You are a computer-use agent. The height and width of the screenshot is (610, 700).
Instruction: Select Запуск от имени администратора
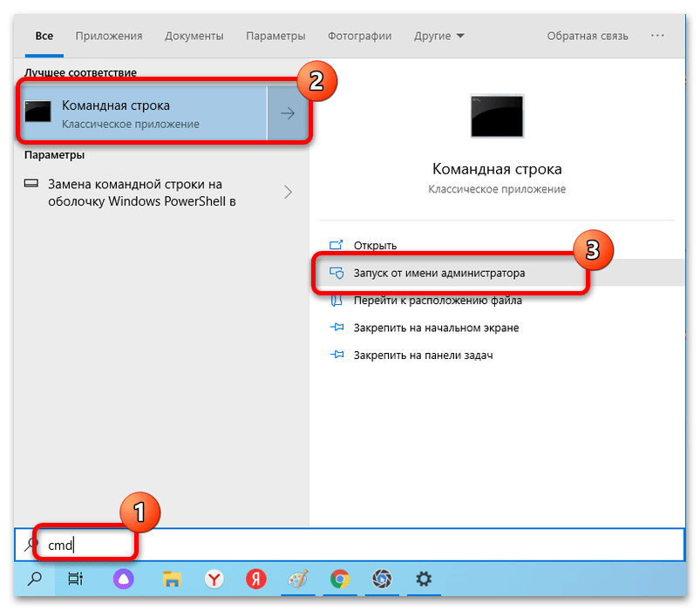tap(439, 273)
